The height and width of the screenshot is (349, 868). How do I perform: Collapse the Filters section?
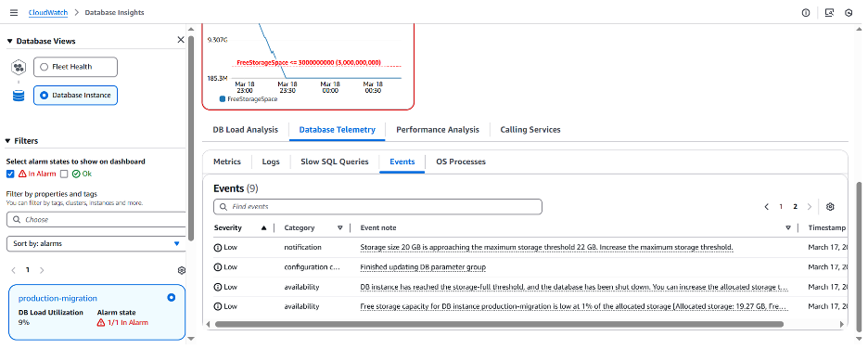(8, 141)
